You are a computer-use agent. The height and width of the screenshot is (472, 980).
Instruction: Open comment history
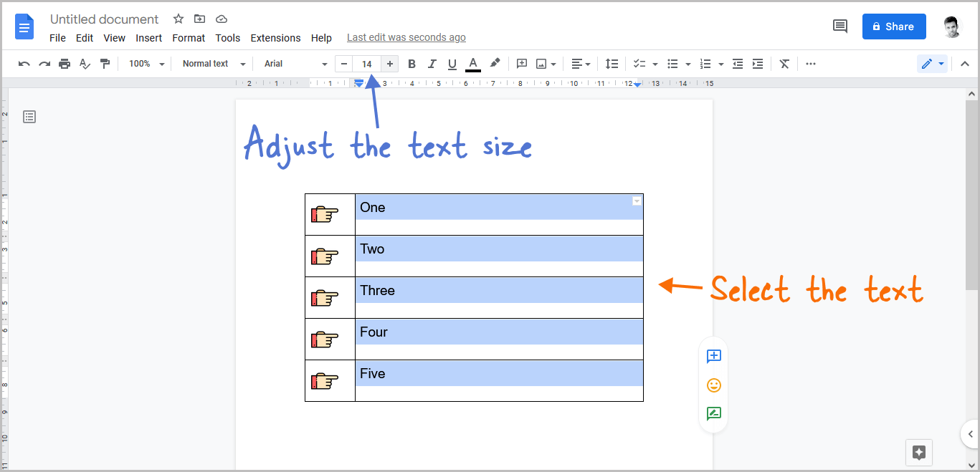[839, 26]
